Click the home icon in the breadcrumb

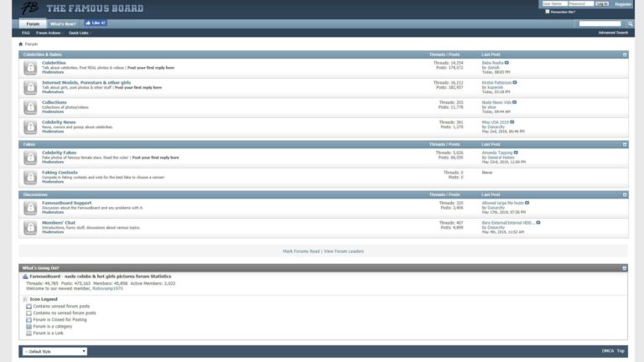click(21, 44)
